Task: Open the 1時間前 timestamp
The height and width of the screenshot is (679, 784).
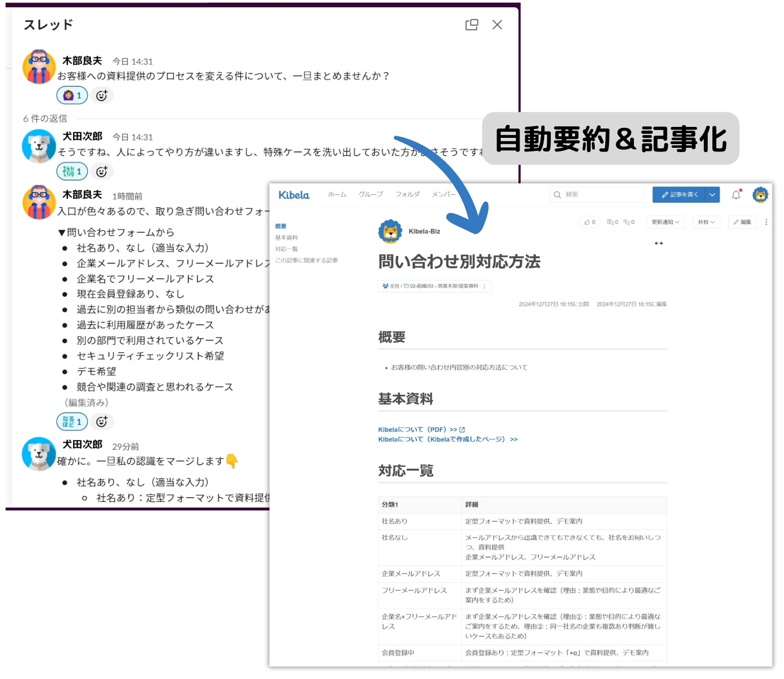Action: 127,196
